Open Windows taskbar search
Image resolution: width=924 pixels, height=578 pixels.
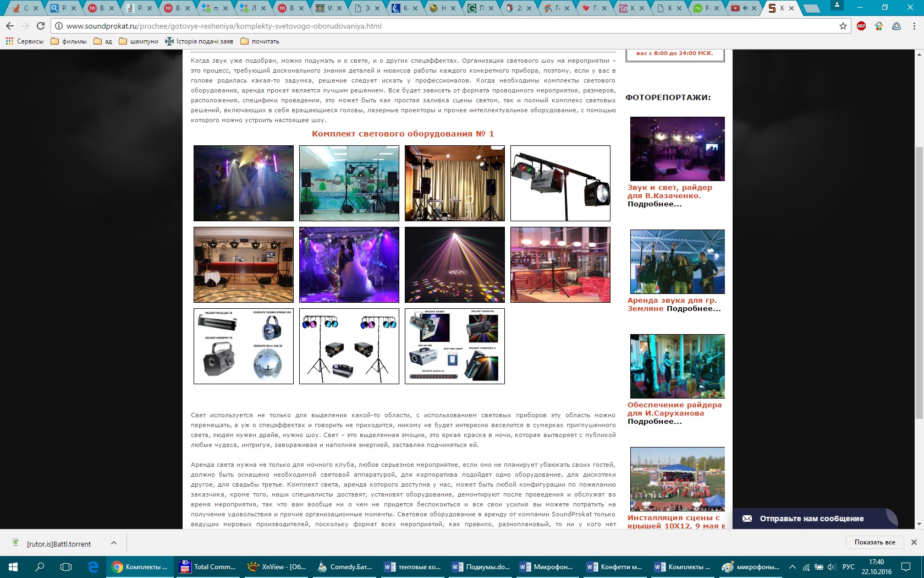[x=40, y=566]
